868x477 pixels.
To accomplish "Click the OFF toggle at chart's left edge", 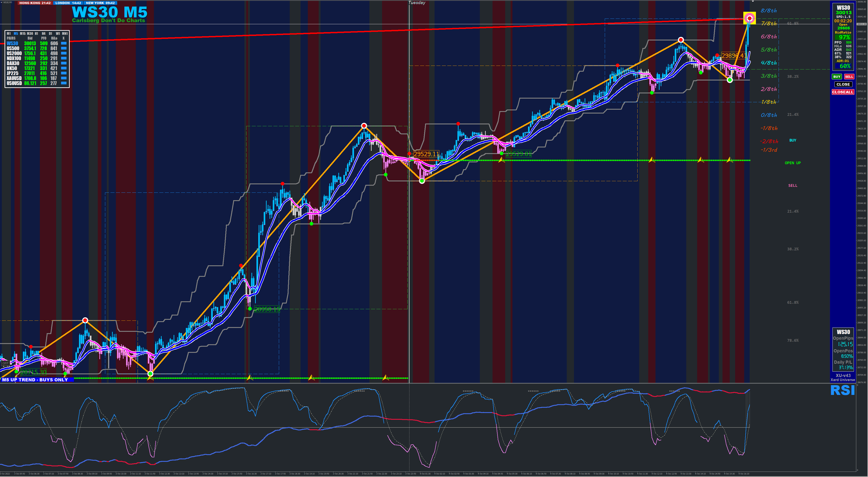I will tap(5, 363).
